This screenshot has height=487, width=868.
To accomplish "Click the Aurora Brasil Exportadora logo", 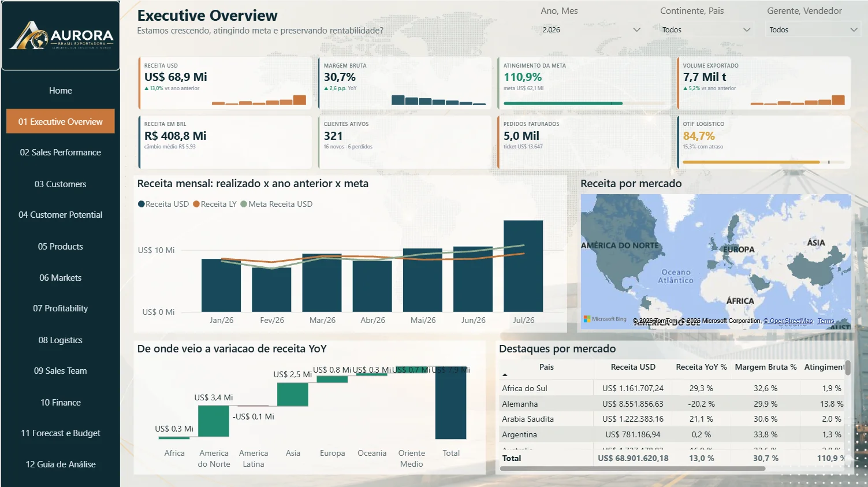I will pos(61,36).
